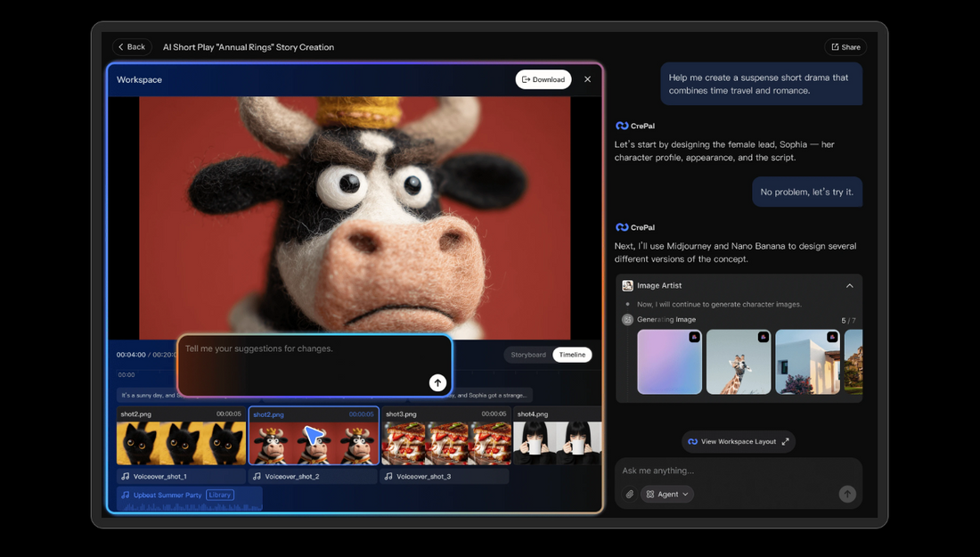Open the gradient placeholder generated image
This screenshot has width=980, height=557.
pos(669,362)
